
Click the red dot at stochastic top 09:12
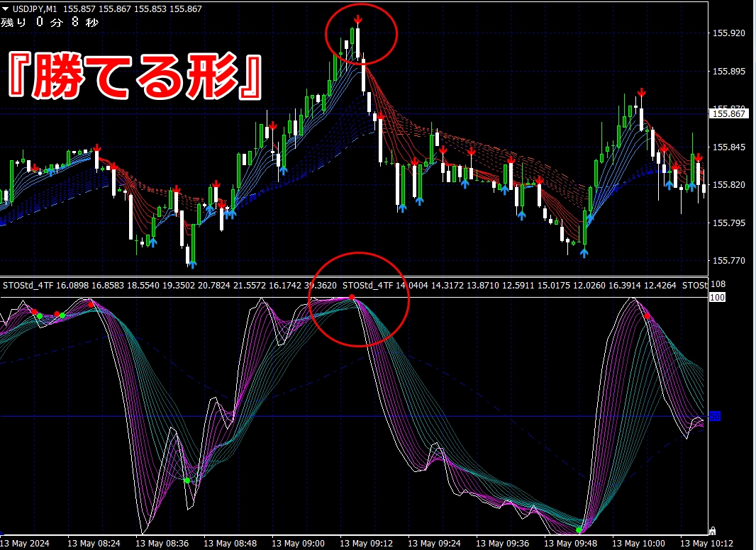click(x=352, y=298)
